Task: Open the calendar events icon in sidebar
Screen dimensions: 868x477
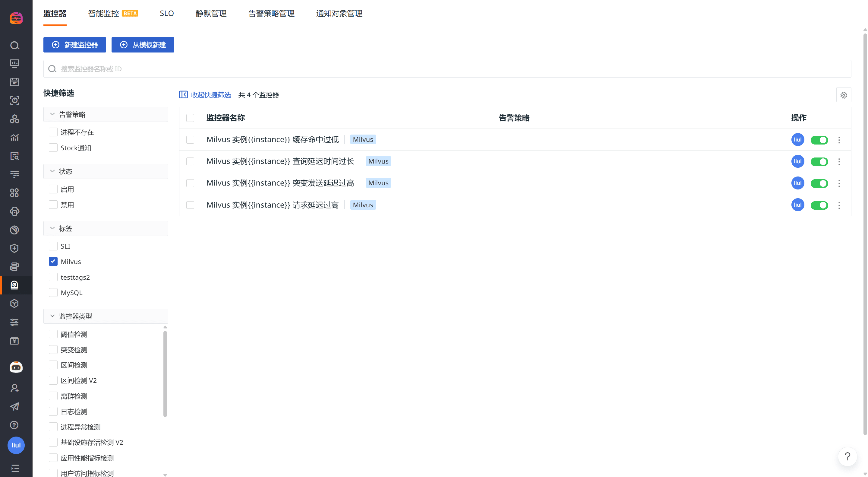Action: point(14,82)
